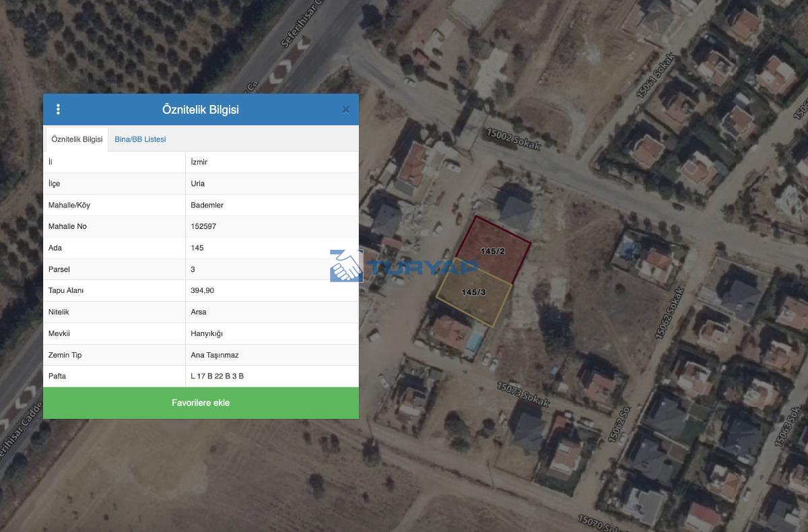Image resolution: width=808 pixels, height=532 pixels.
Task: Select parcel 145/2 on the map
Action: coord(493,251)
